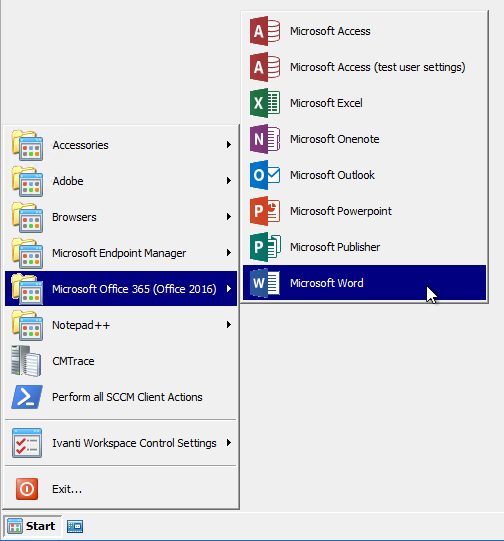Click the arrow beside Microsoft Office 365 (Office 2016)

pos(229,288)
